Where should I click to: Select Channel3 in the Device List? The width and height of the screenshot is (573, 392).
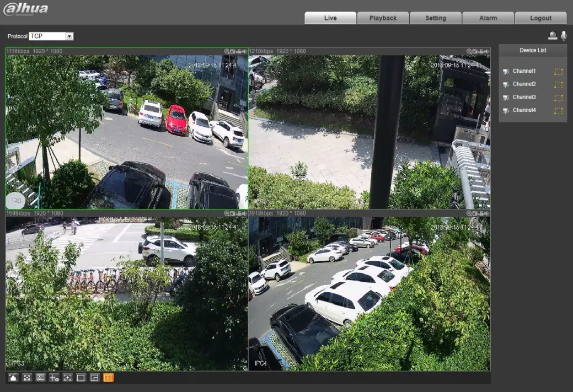point(523,97)
